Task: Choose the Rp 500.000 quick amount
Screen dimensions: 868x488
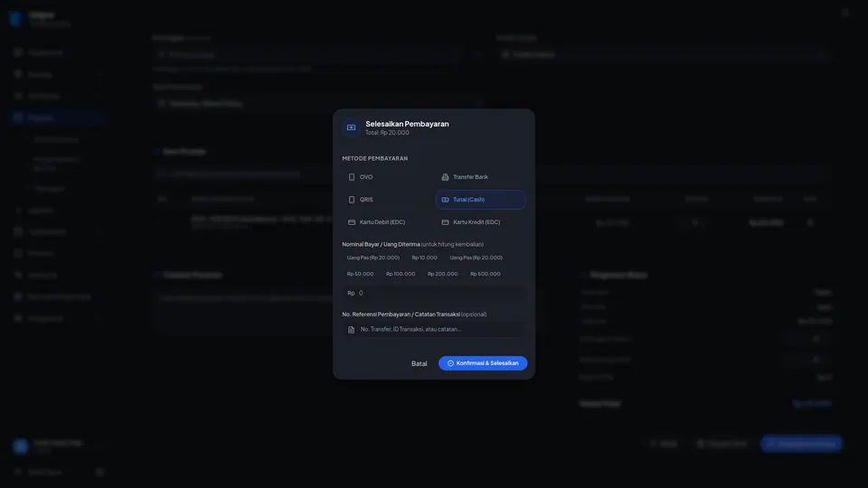Action: coord(486,274)
